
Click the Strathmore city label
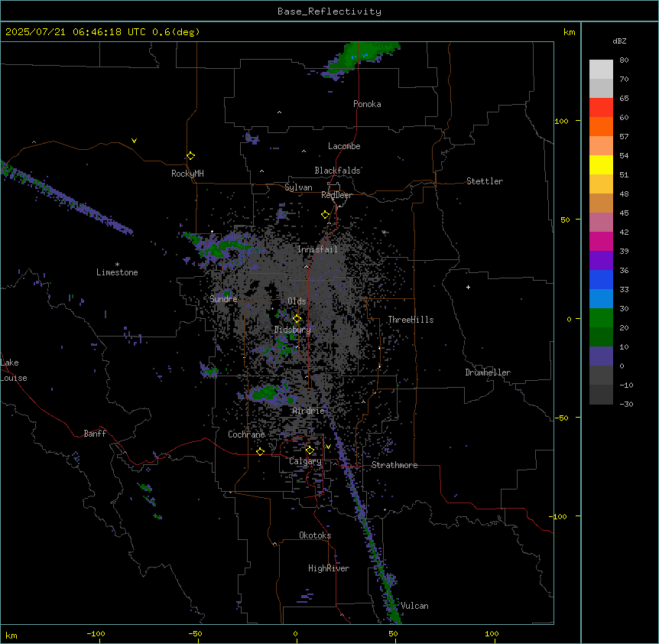tap(394, 465)
